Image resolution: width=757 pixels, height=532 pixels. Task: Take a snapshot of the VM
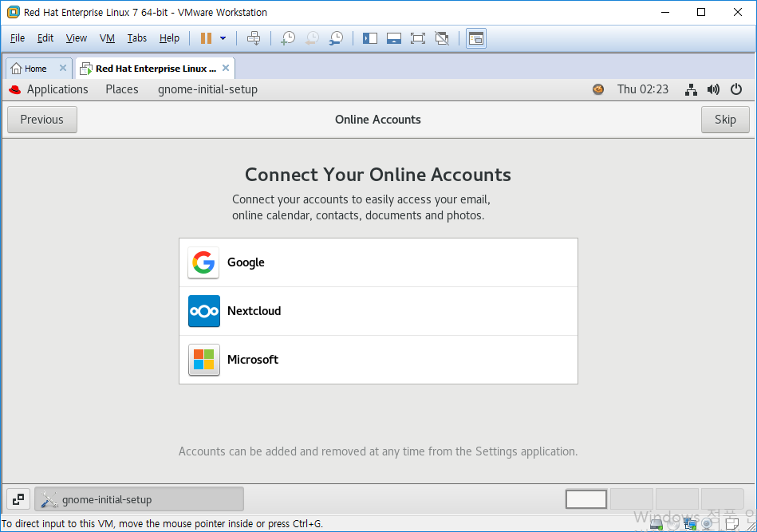coord(288,38)
